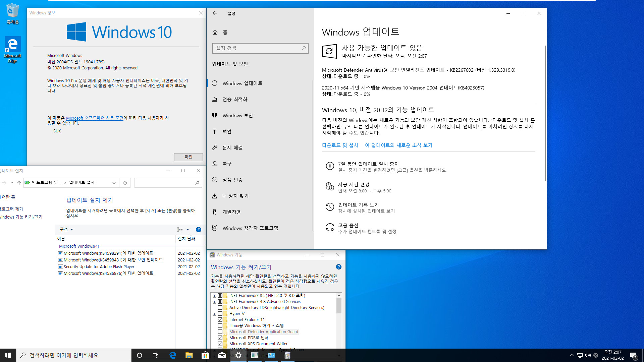Open Microsoft 소프트웨어 사용 조건 link
This screenshot has height=362, width=644.
[x=95, y=118]
